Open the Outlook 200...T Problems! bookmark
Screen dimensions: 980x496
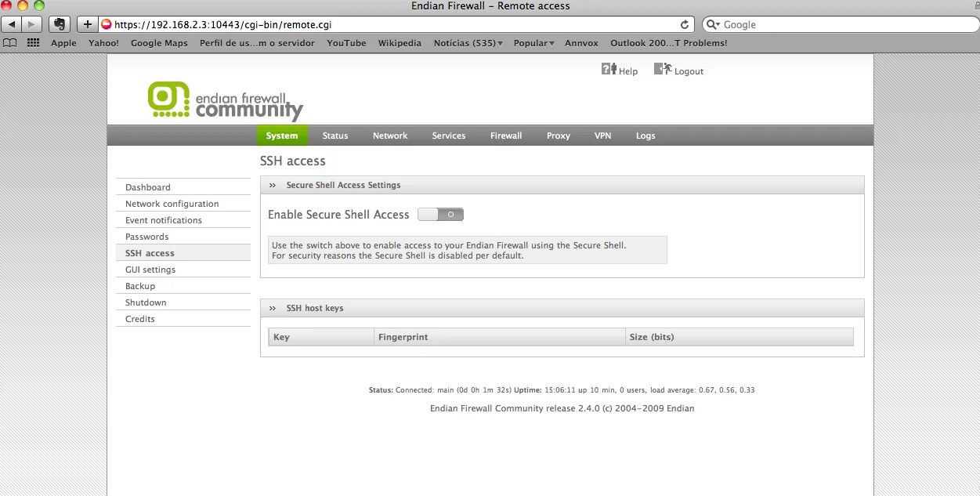pyautogui.click(x=669, y=43)
